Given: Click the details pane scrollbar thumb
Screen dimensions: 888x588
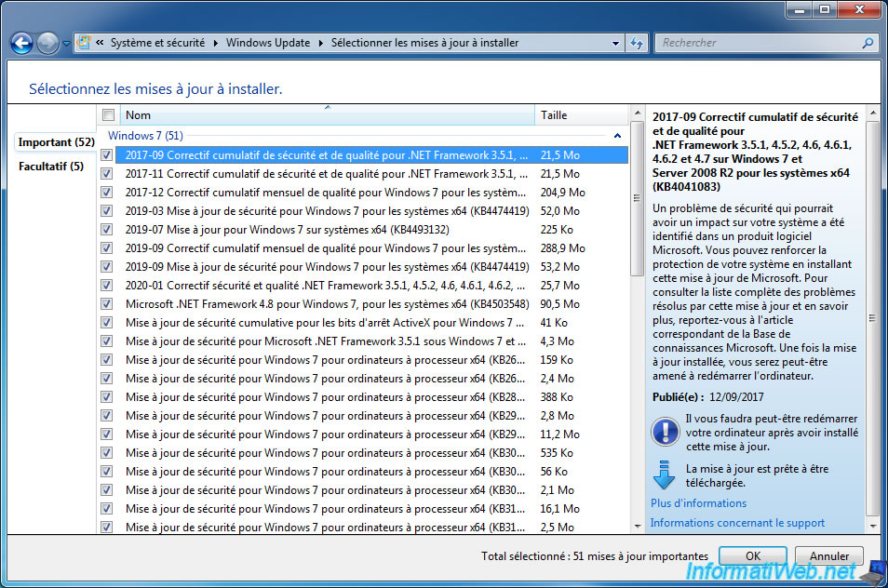Looking at the screenshot, I should pos(873,318).
